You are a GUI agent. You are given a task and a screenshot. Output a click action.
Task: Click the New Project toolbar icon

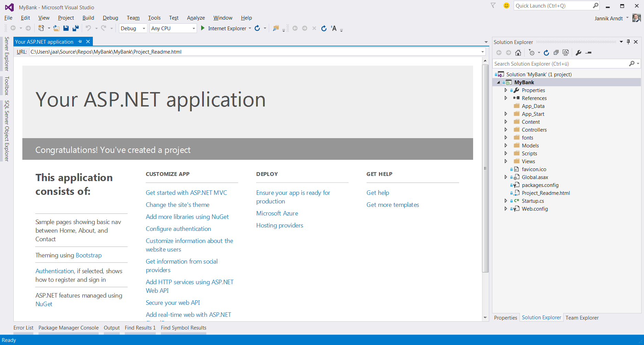41,28
